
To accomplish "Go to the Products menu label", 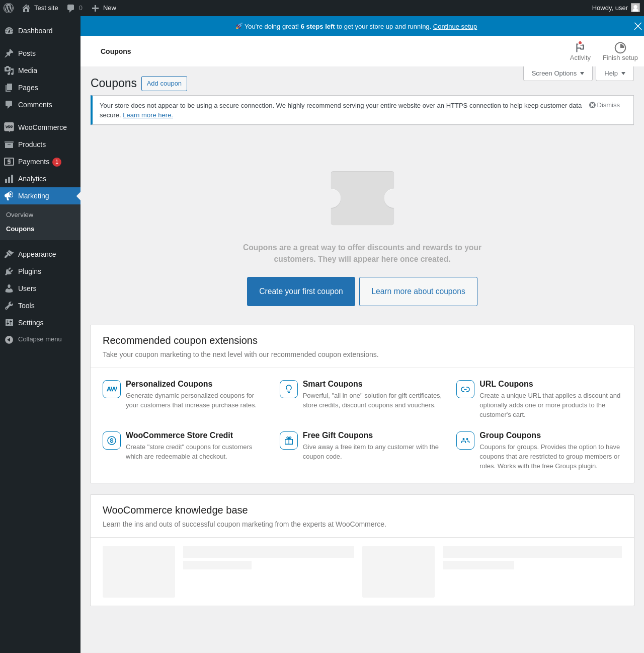I will tap(32, 144).
